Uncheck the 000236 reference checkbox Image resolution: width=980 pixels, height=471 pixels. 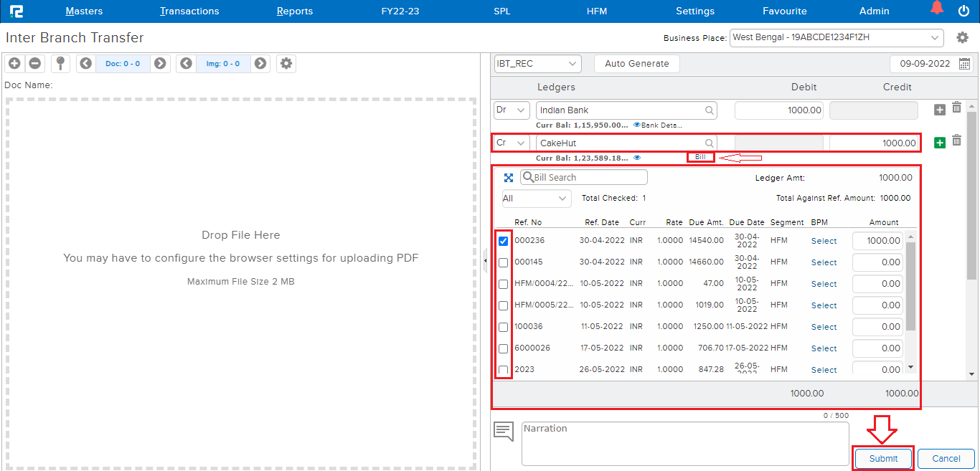tap(504, 241)
